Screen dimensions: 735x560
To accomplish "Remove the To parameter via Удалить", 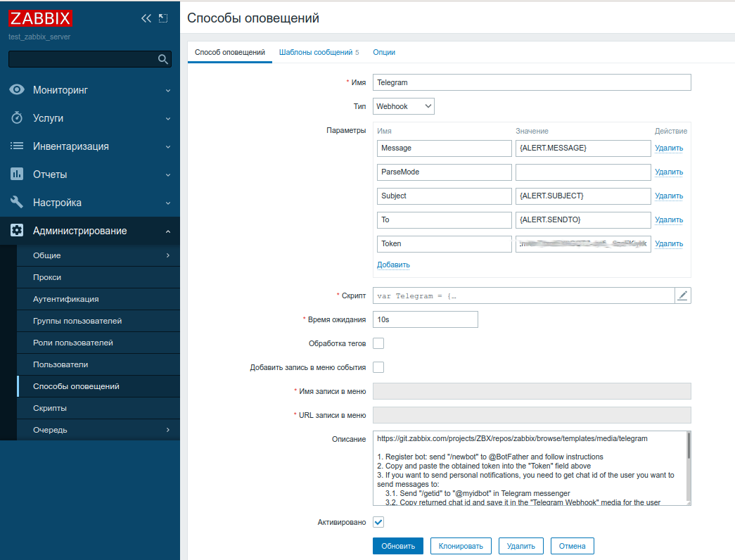I will click(x=669, y=219).
